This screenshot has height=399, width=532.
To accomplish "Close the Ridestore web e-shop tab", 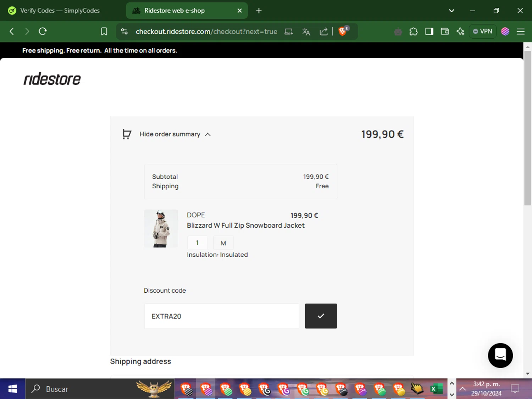I will [240, 11].
